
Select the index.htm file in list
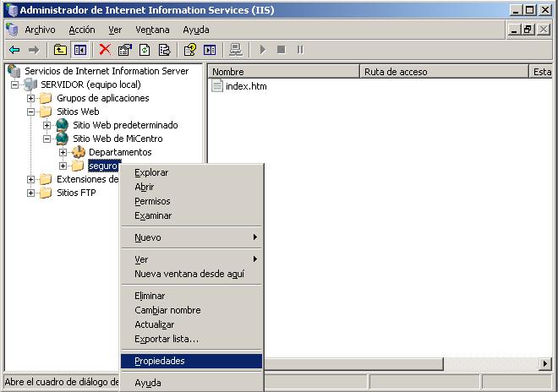[x=245, y=86]
